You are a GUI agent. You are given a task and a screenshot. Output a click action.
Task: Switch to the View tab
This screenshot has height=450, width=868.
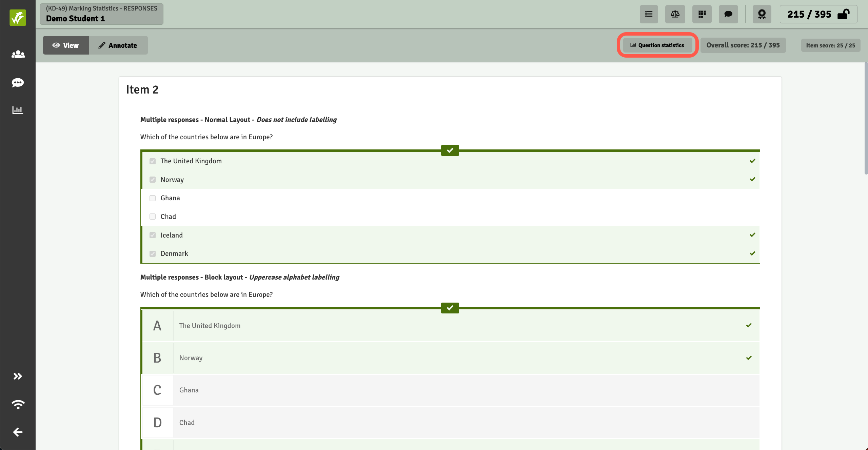(x=66, y=45)
